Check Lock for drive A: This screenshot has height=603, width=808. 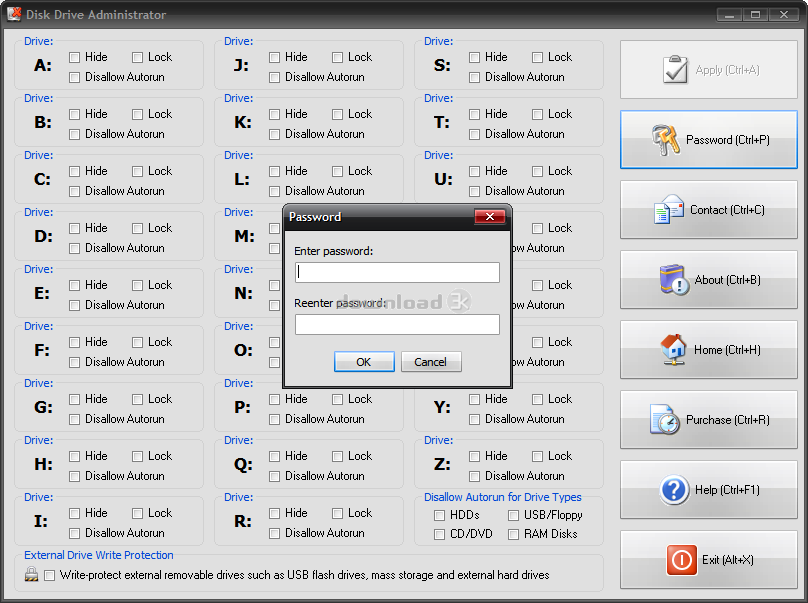pyautogui.click(x=137, y=57)
